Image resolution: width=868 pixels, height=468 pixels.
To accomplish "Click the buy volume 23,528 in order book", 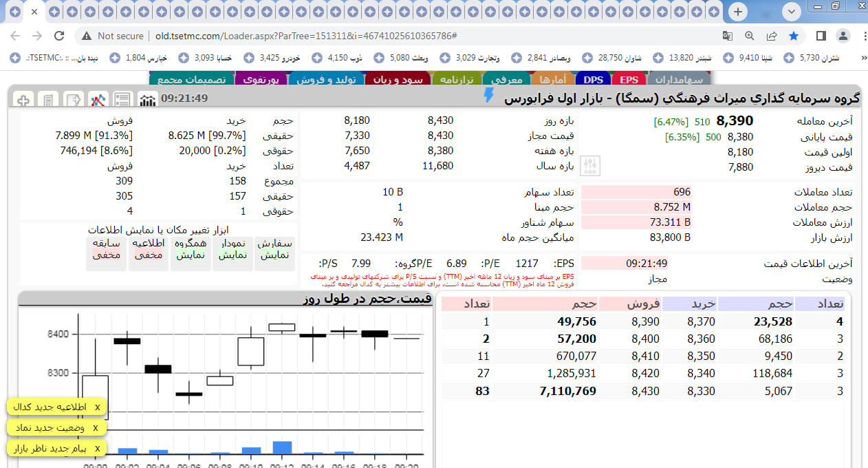I will point(772,321).
